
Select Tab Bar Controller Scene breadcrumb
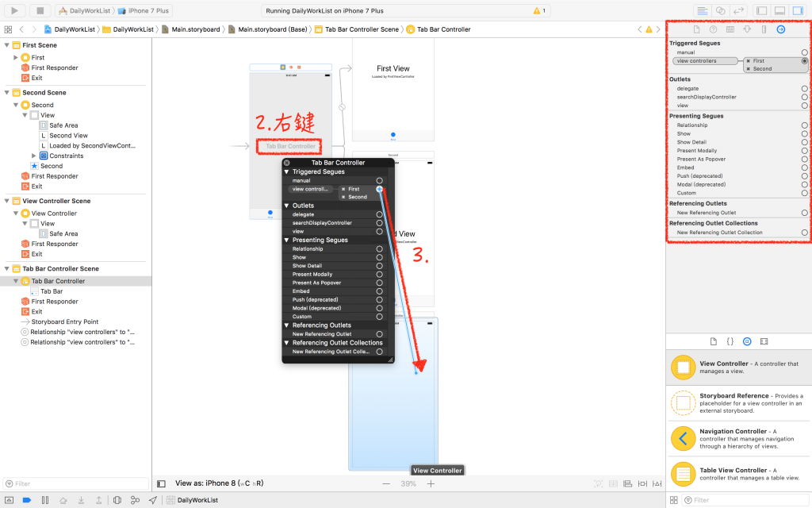click(356, 29)
